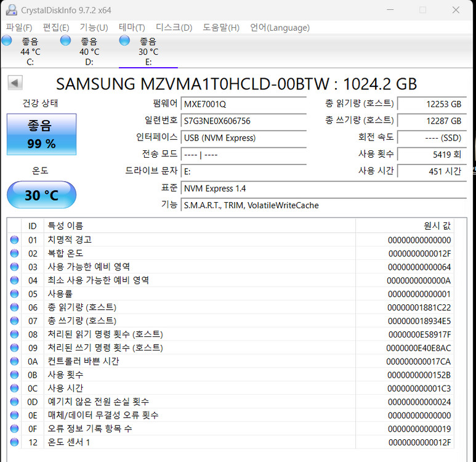Click the firmware field MXE7001Q

[x=243, y=104]
